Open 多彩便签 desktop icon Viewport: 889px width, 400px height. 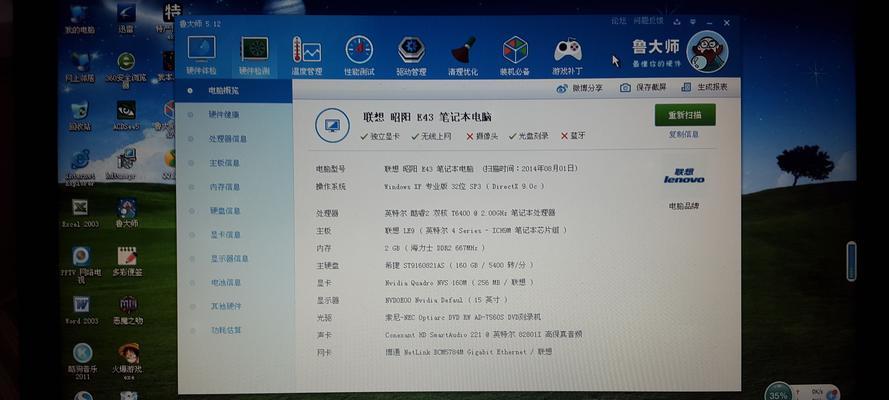(x=127, y=261)
